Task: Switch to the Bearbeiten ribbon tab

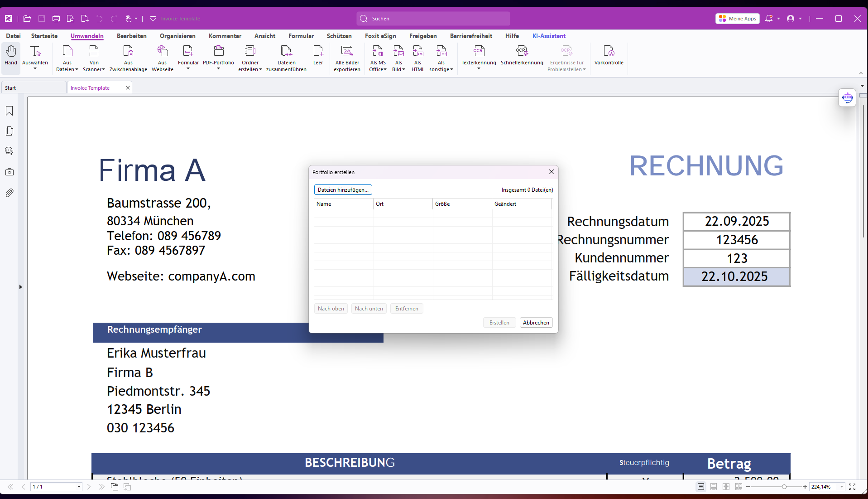Action: [x=131, y=36]
